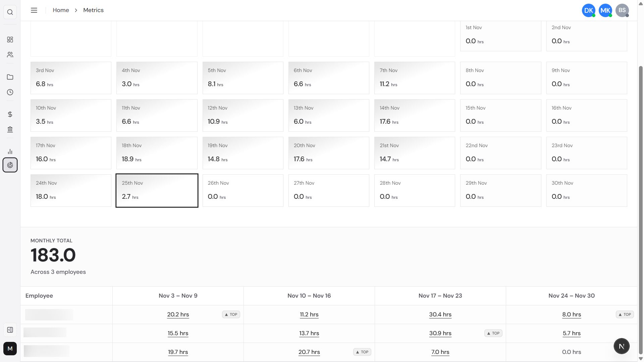Open the hamburger navigation menu
Screen dimensions: 644x362
34,10
